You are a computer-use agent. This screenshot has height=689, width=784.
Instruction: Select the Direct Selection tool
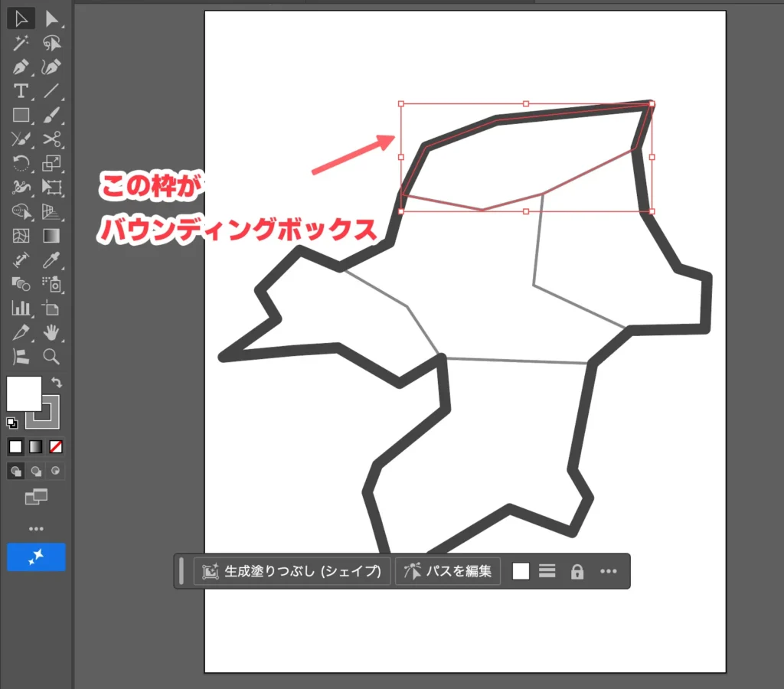click(x=51, y=18)
